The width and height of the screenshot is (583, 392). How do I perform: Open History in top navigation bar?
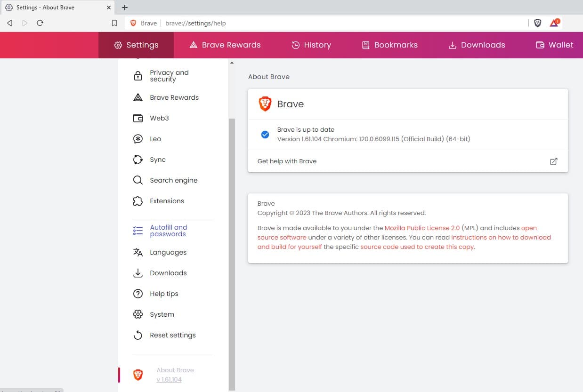tap(311, 45)
